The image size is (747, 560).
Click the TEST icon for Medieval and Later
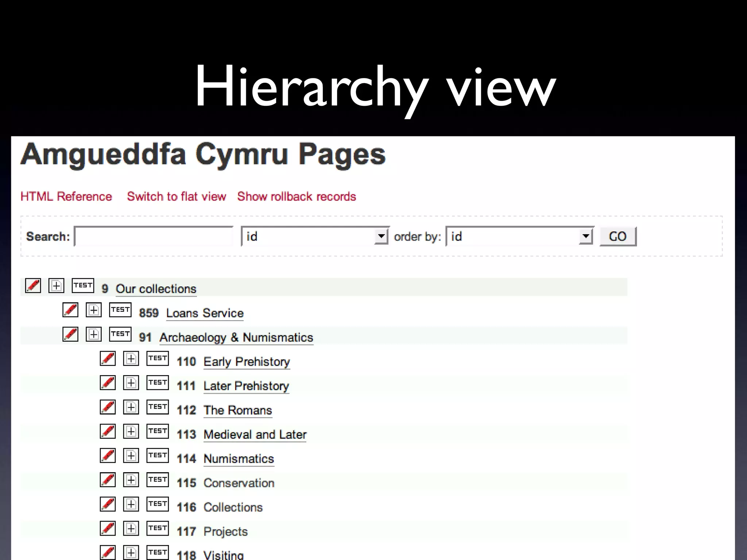pyautogui.click(x=158, y=431)
